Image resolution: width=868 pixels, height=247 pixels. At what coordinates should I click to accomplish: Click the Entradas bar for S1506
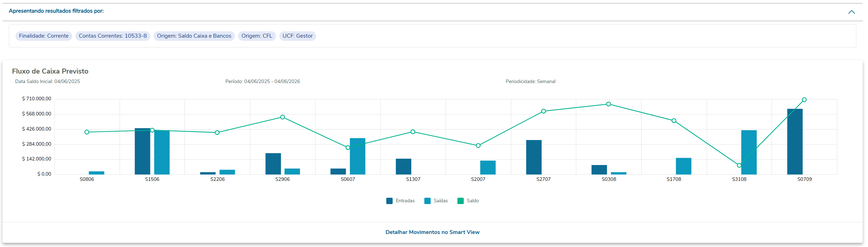(x=142, y=151)
